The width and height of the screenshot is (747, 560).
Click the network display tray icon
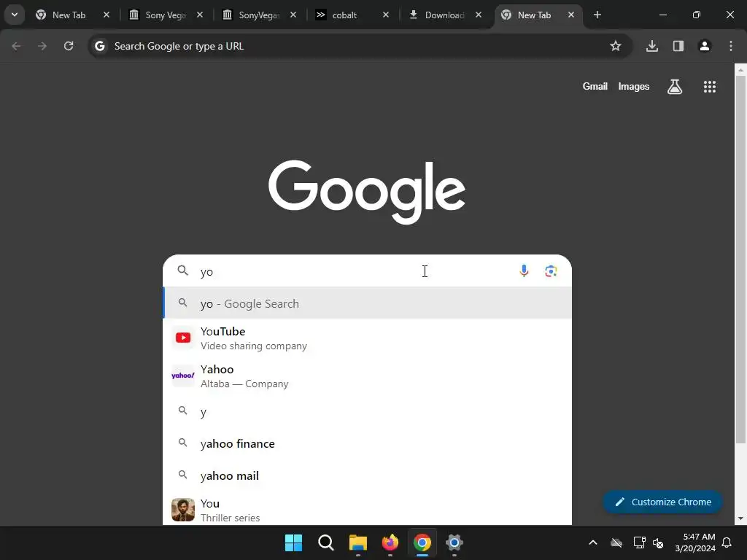639,542
